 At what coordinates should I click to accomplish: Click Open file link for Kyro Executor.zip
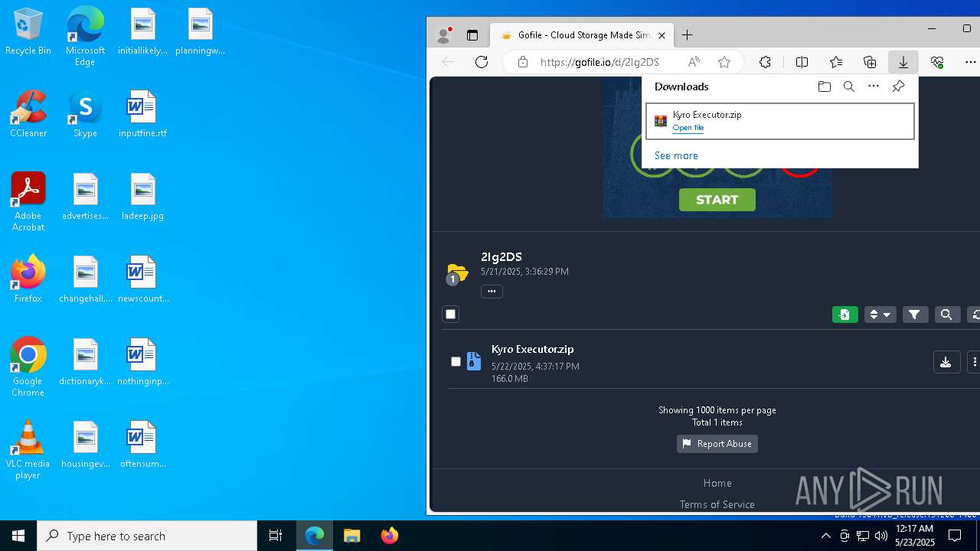pos(688,128)
